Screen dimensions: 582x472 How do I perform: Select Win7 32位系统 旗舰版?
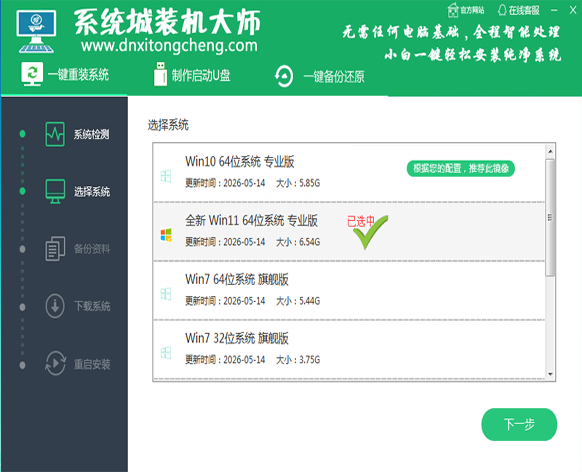click(x=349, y=350)
